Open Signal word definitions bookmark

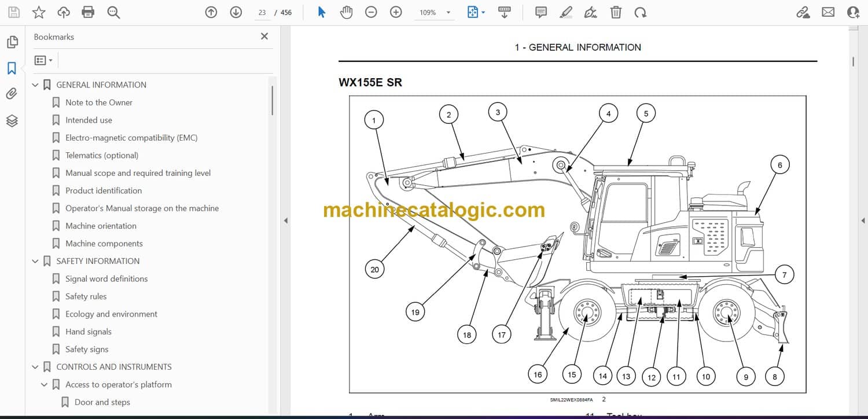[106, 279]
